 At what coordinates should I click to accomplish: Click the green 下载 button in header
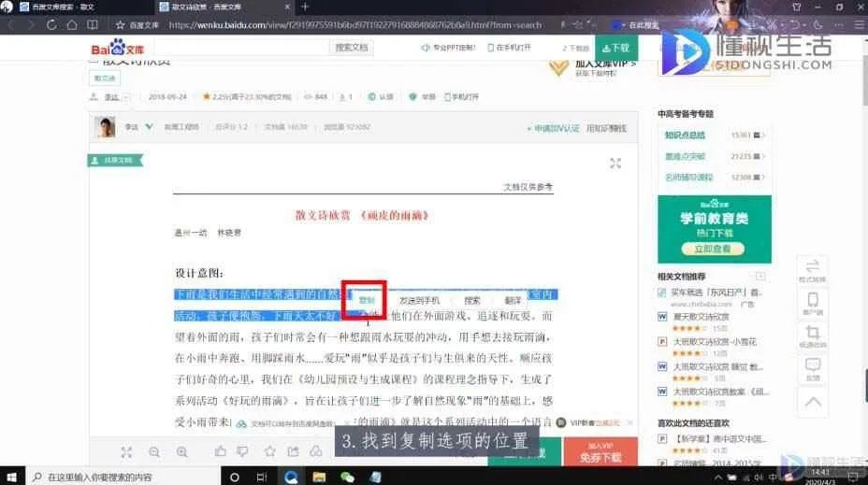(616, 48)
